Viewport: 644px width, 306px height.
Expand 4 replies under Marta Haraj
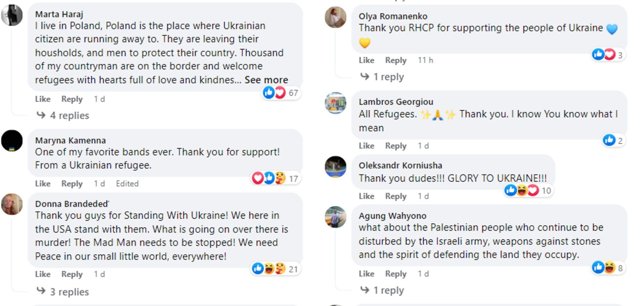69,115
